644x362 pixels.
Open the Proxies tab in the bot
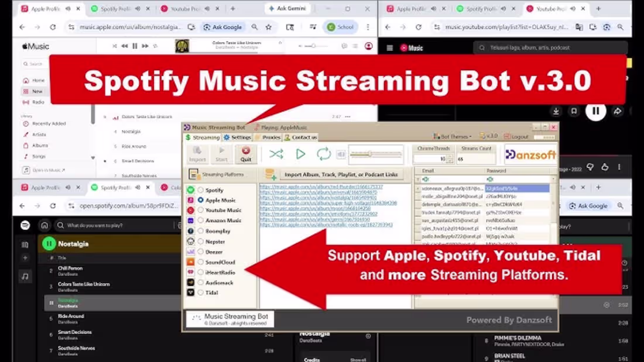[268, 137]
